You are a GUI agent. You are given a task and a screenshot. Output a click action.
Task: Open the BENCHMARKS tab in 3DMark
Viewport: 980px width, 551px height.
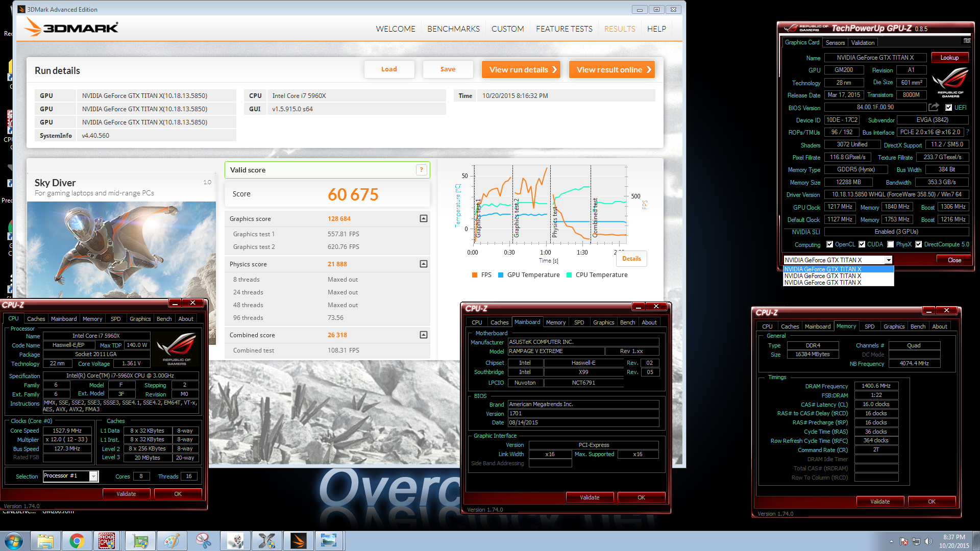pos(453,29)
